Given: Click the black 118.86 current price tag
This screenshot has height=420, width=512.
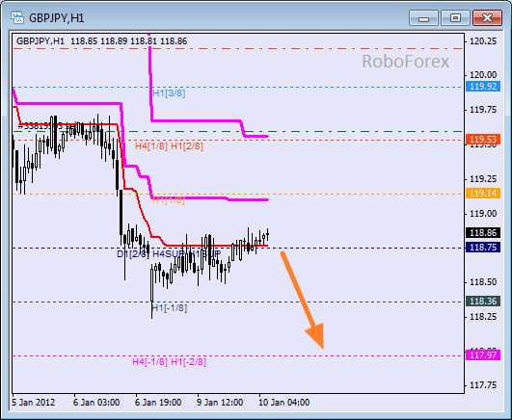Looking at the screenshot, I should pos(483,233).
